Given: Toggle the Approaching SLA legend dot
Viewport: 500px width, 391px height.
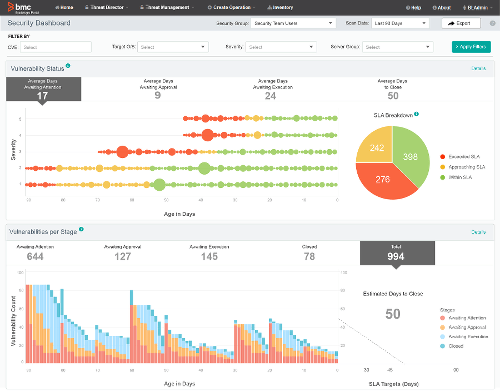Looking at the screenshot, I should tap(443, 167).
